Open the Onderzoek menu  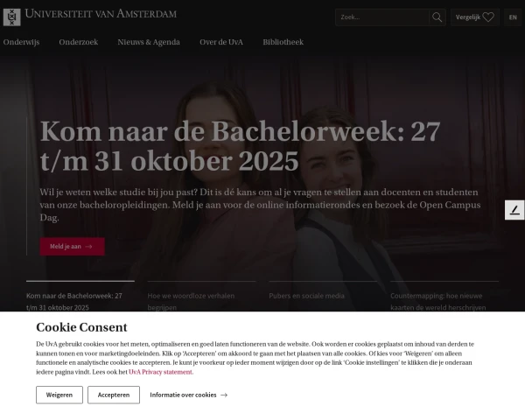[x=79, y=42]
